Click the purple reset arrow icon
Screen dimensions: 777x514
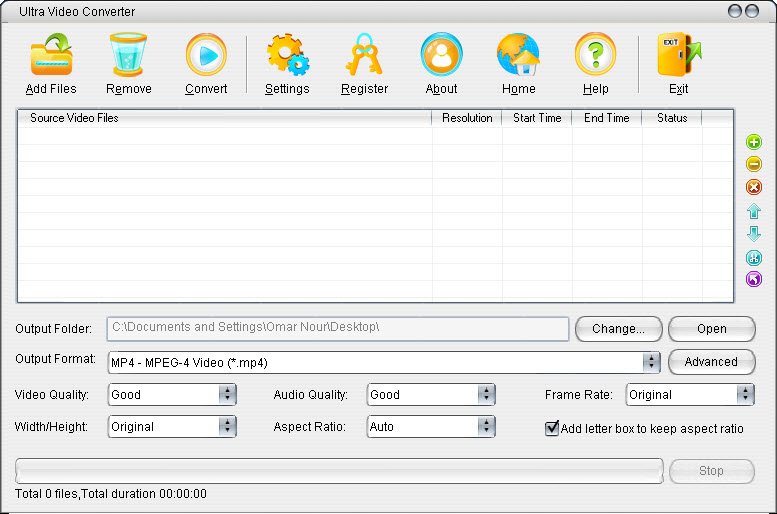coord(754,279)
